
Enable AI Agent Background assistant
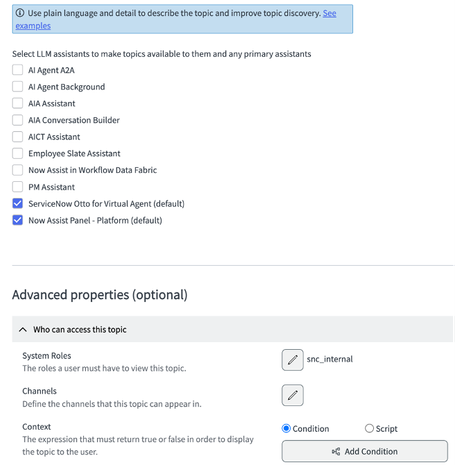click(17, 87)
